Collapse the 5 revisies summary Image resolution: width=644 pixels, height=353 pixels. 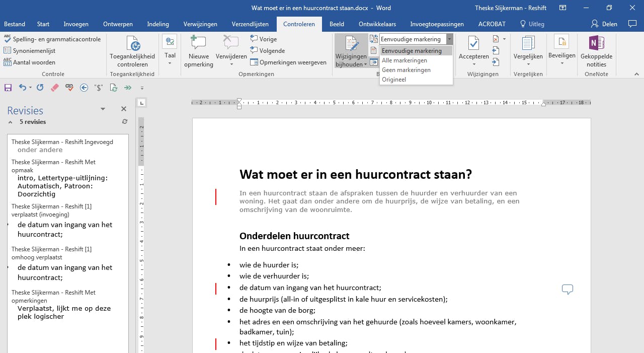tap(10, 122)
